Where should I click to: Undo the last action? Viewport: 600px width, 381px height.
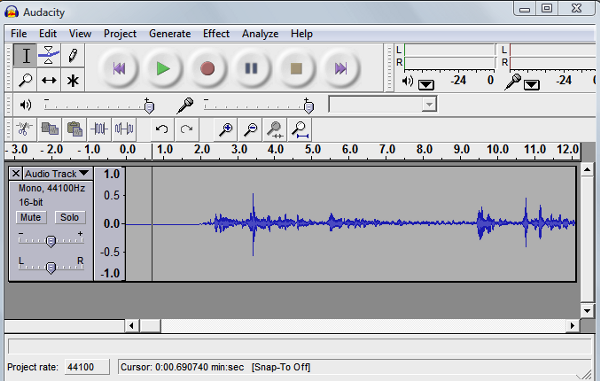coord(162,129)
